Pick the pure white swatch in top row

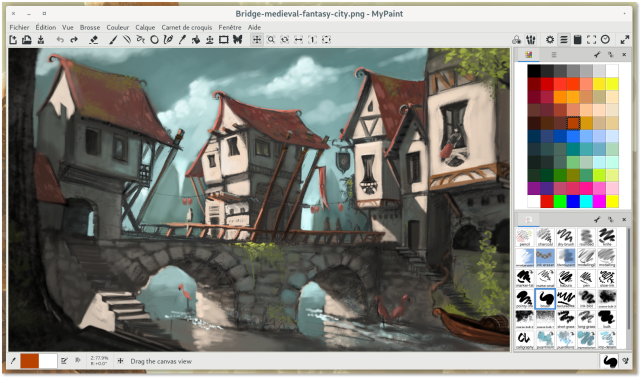click(x=612, y=71)
